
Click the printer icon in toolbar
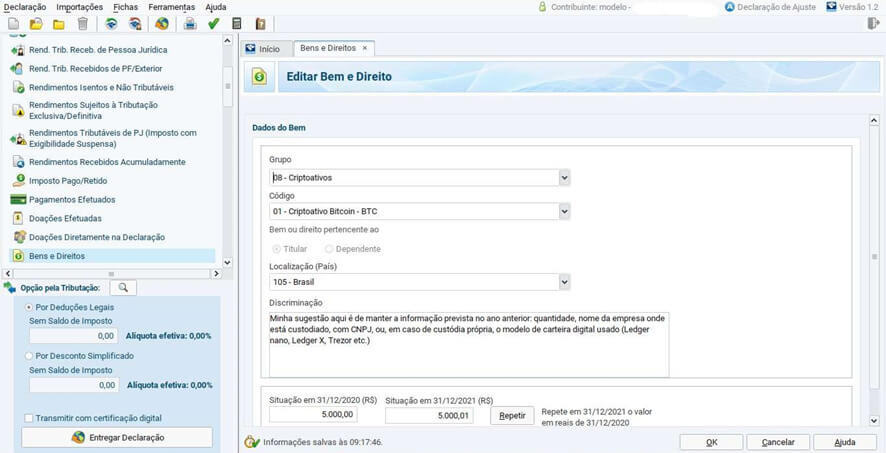(190, 24)
